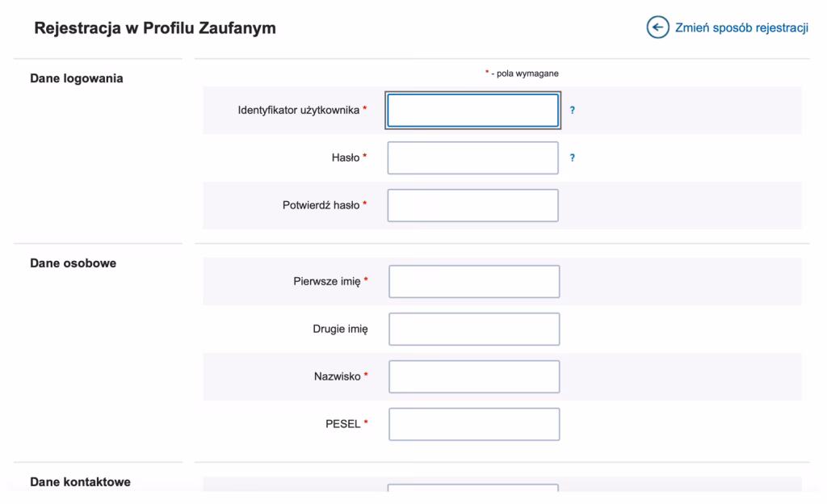Click the Dane kontaktowe section heading

[x=82, y=481]
